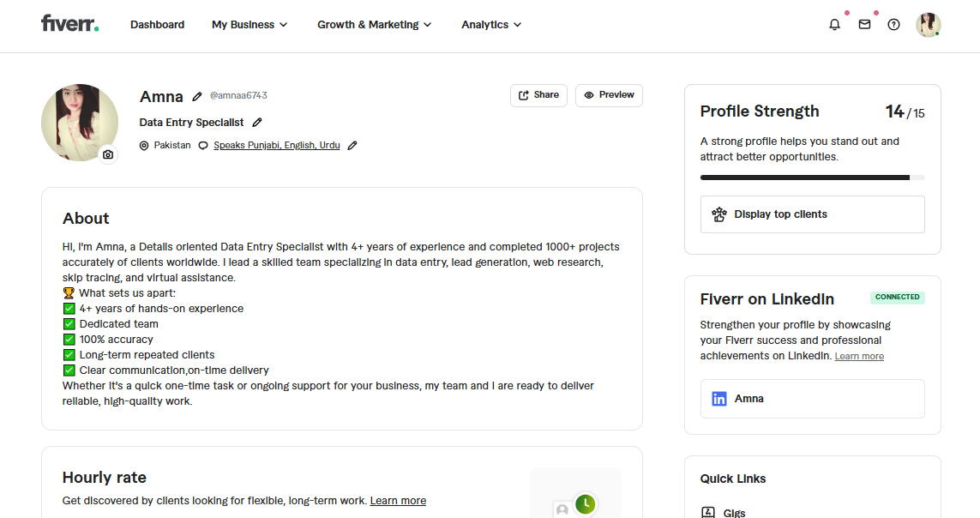
Task: Share the profile
Action: [538, 95]
